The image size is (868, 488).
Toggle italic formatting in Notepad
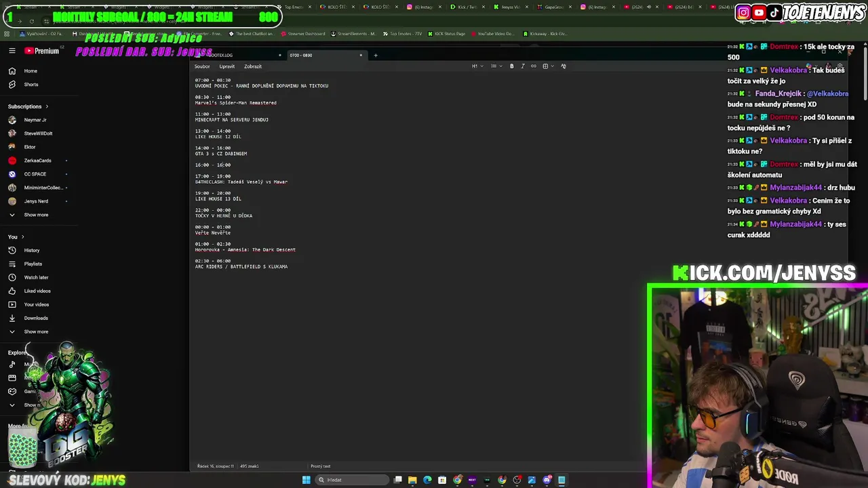coord(522,66)
